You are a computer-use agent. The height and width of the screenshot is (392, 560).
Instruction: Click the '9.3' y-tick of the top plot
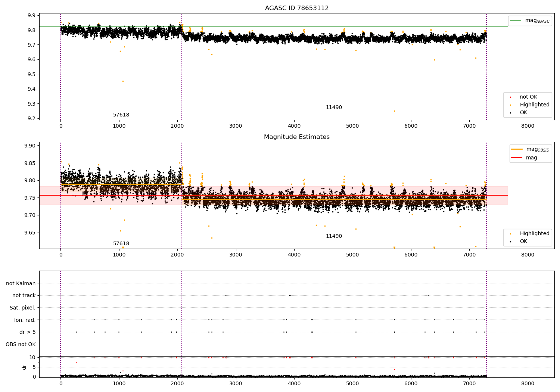(32, 104)
